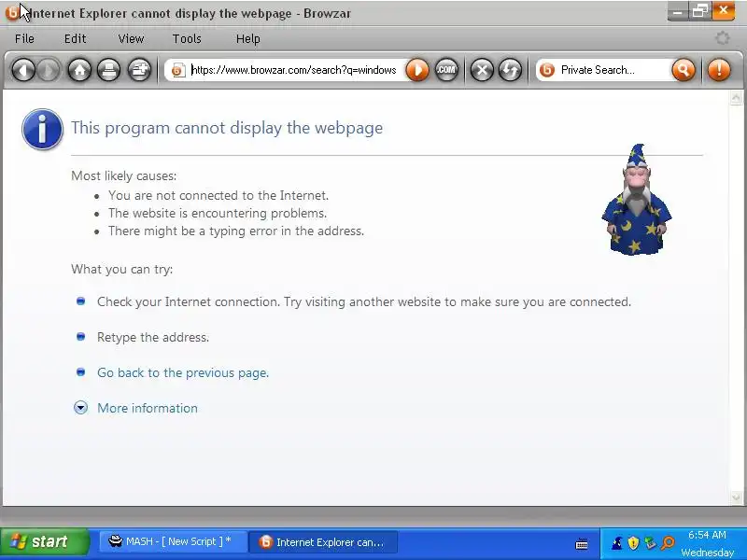Click the scrollbar down arrow
This screenshot has height=560, width=747.
pos(736,497)
